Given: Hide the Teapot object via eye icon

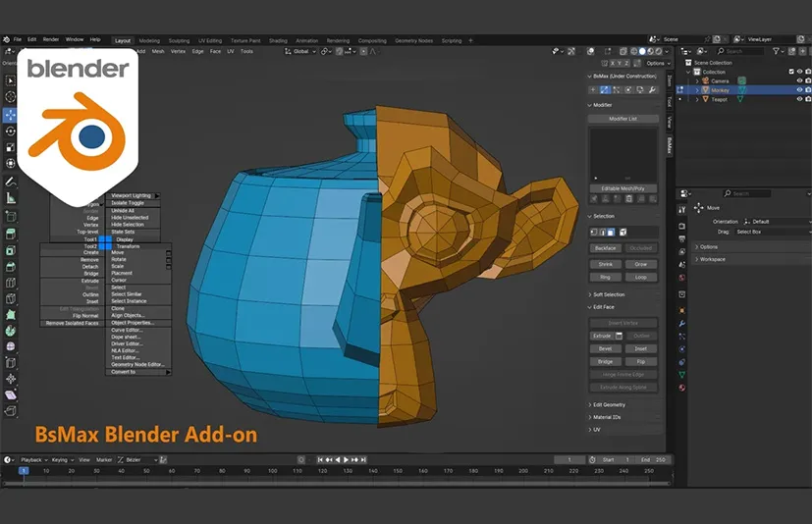Looking at the screenshot, I should point(799,99).
